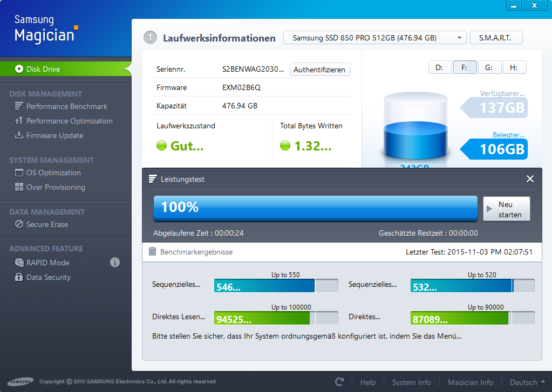552x392 pixels.
Task: Click the Samsung logo in the footer
Action: click(x=21, y=381)
